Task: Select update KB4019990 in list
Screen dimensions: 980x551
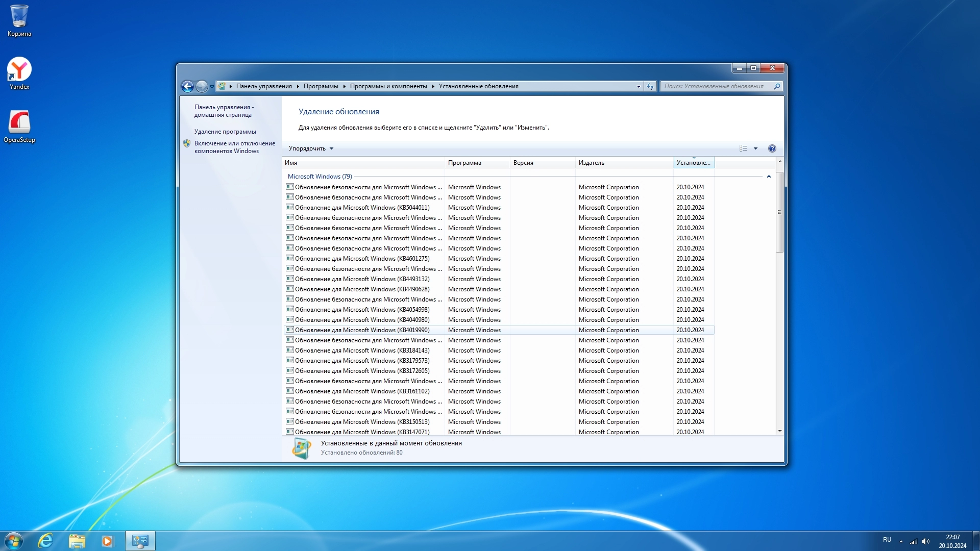Action: [362, 330]
